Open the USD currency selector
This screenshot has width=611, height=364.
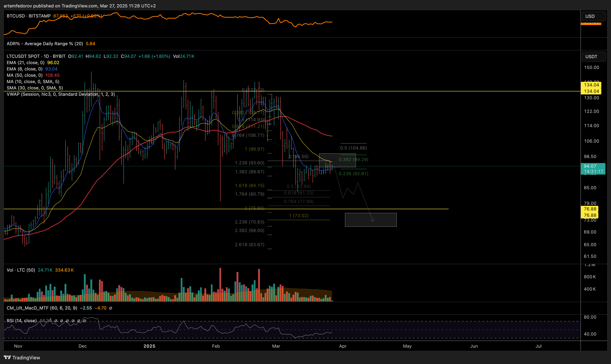594,16
